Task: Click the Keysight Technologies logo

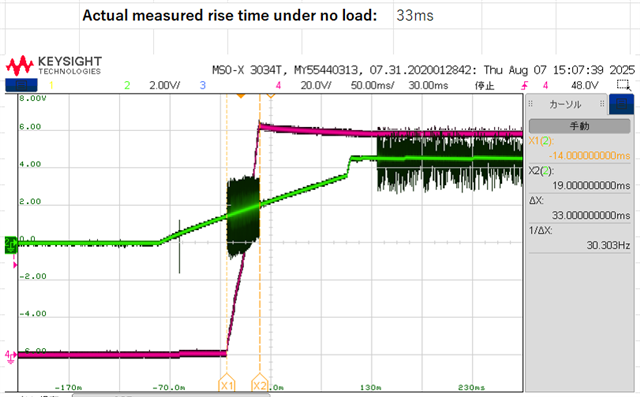Action: tap(53, 66)
